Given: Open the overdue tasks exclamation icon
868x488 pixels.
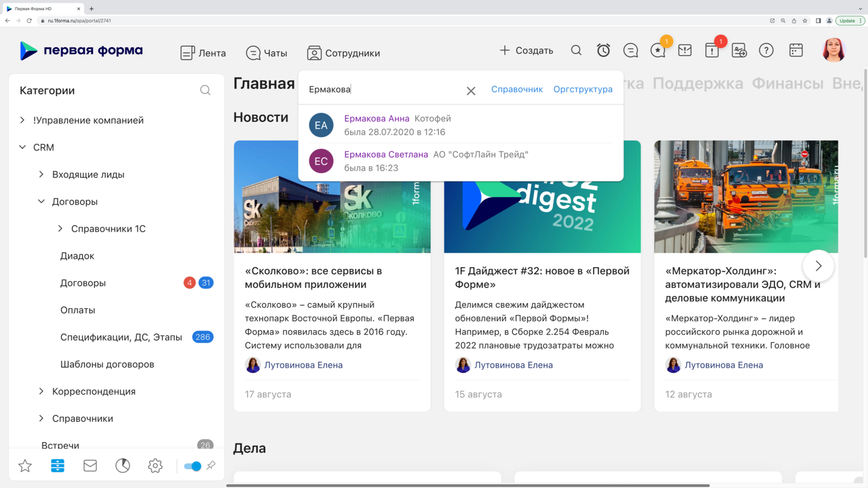Looking at the screenshot, I should pos(712,50).
